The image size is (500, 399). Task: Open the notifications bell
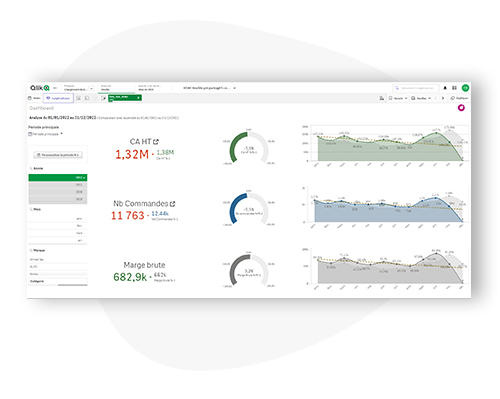coord(445,88)
